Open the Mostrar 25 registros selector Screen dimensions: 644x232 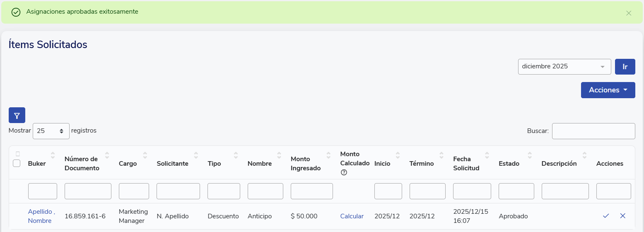coord(51,131)
